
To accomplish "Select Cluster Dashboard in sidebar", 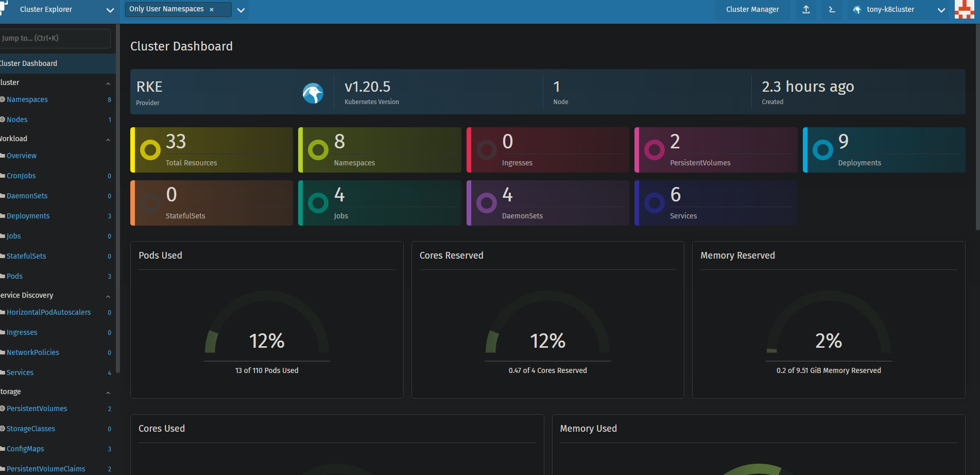I will coord(58,63).
